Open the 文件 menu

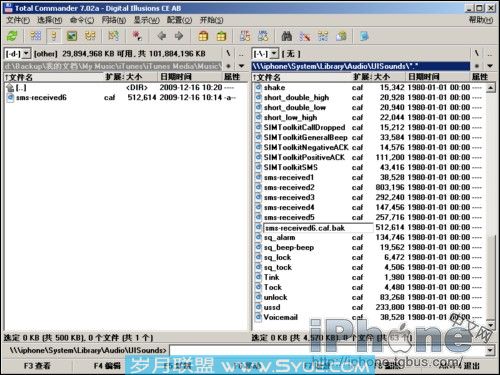[18, 20]
